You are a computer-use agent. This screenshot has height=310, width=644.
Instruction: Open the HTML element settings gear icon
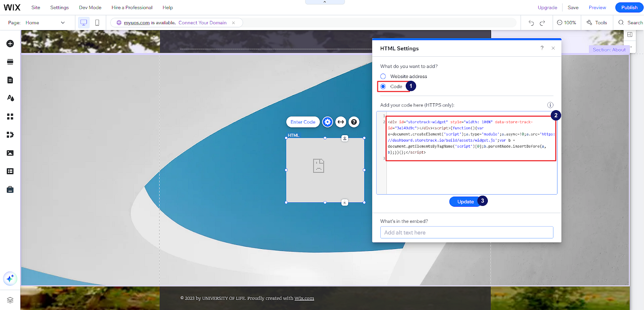[328, 122]
